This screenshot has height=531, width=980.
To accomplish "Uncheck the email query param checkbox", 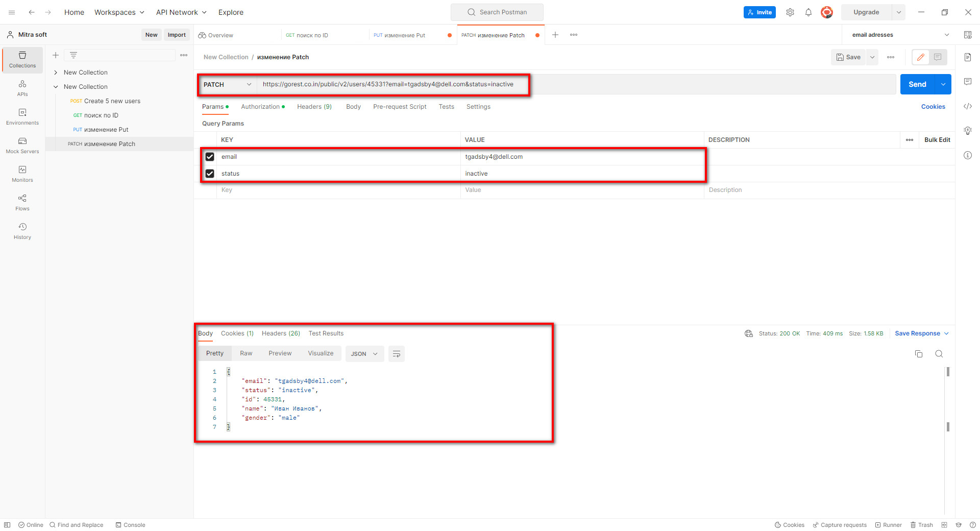I will (x=210, y=157).
